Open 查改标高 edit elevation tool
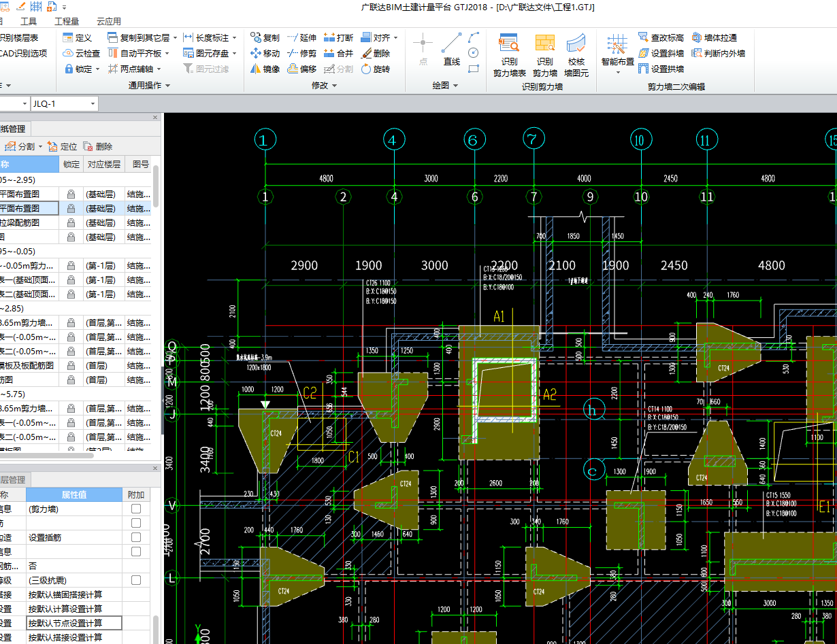The image size is (837, 644). 661,37
